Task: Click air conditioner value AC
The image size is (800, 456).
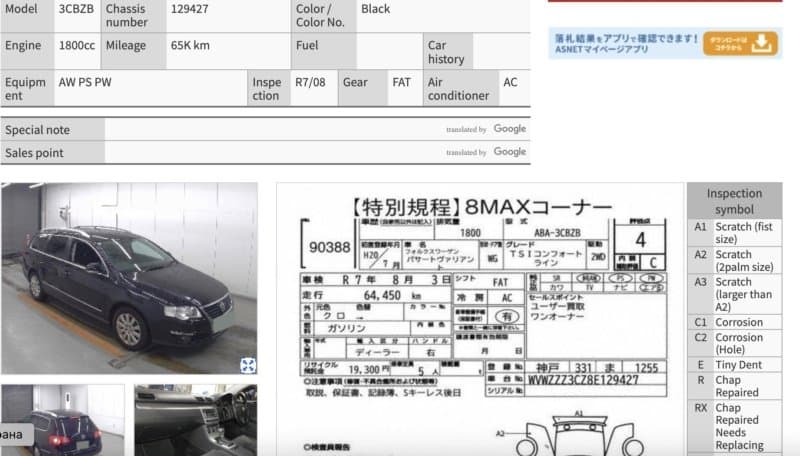Action: (x=510, y=82)
